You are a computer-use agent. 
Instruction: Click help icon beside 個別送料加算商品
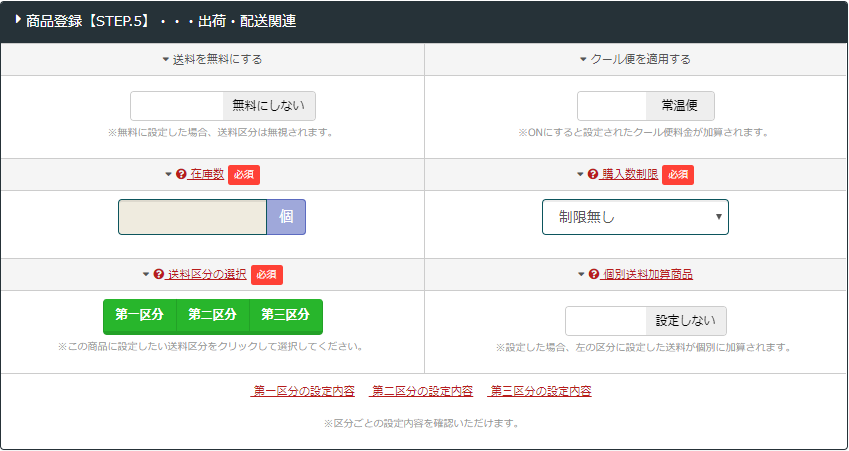[x=594, y=274]
